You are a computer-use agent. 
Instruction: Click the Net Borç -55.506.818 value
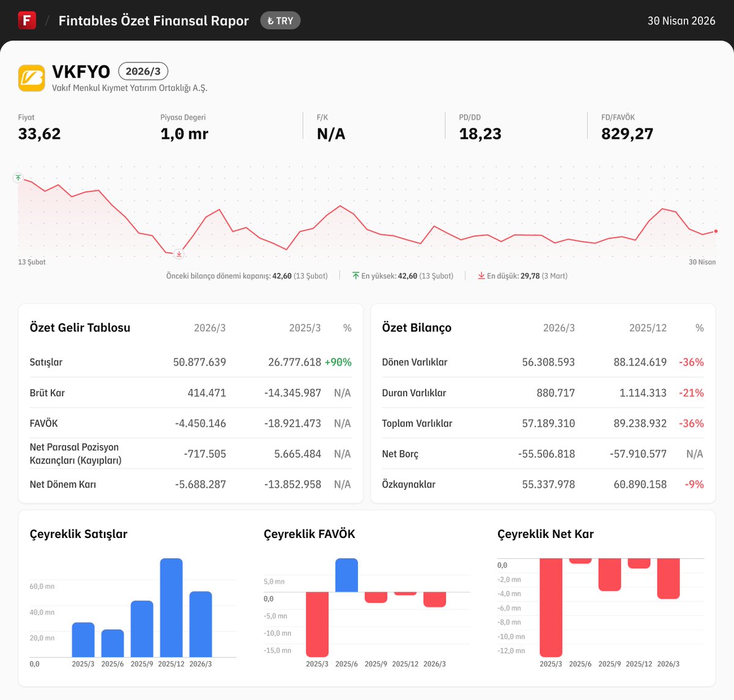point(546,454)
